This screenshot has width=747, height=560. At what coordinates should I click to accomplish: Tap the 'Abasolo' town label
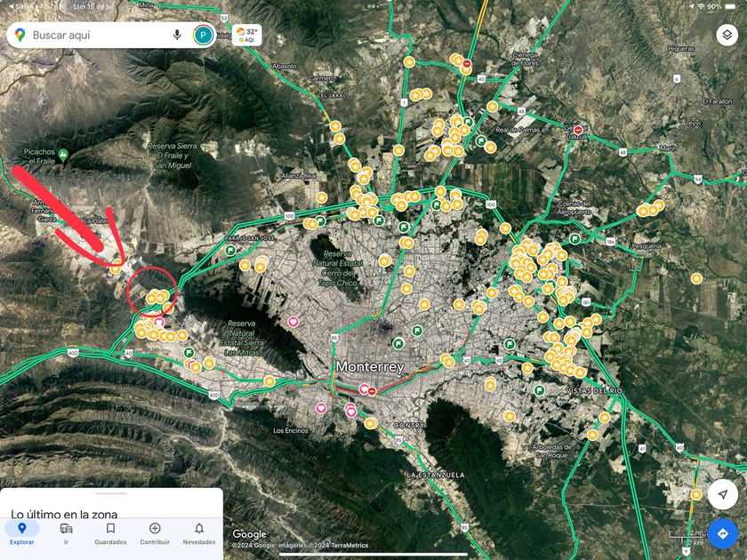(x=285, y=66)
